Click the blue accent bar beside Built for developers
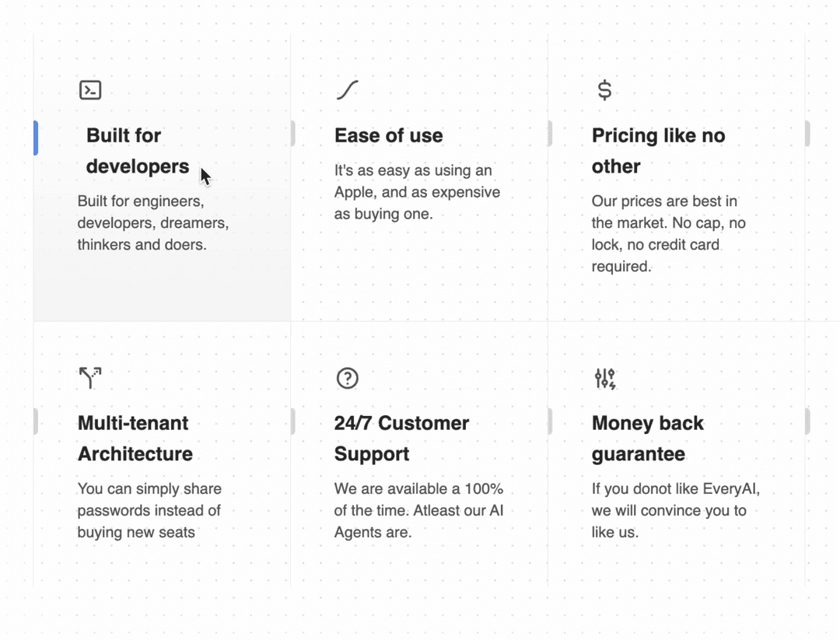Screen dimensions: 840x640 pyautogui.click(x=34, y=138)
